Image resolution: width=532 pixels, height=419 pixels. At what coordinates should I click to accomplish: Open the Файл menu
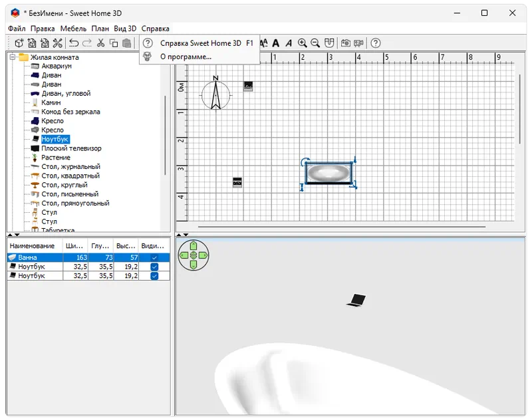pos(17,29)
